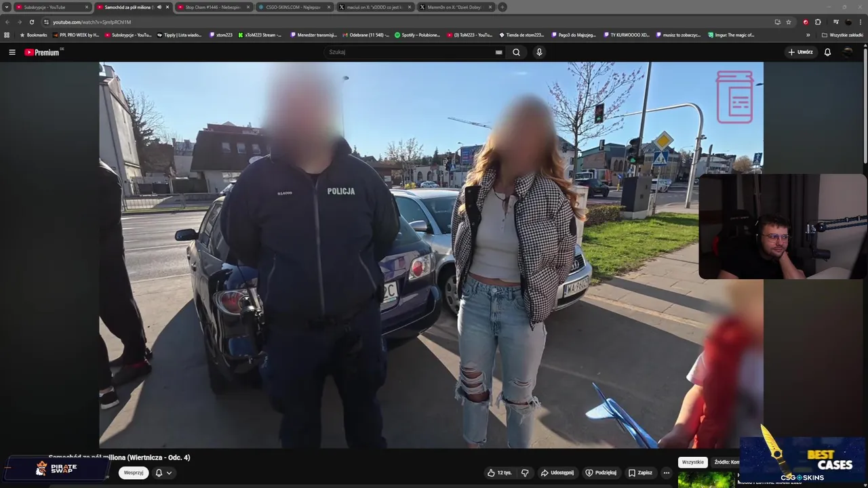Open the Odebrane (11 548) Gmail bookmark
Viewport: 868px width, 488px height.
[x=366, y=35]
